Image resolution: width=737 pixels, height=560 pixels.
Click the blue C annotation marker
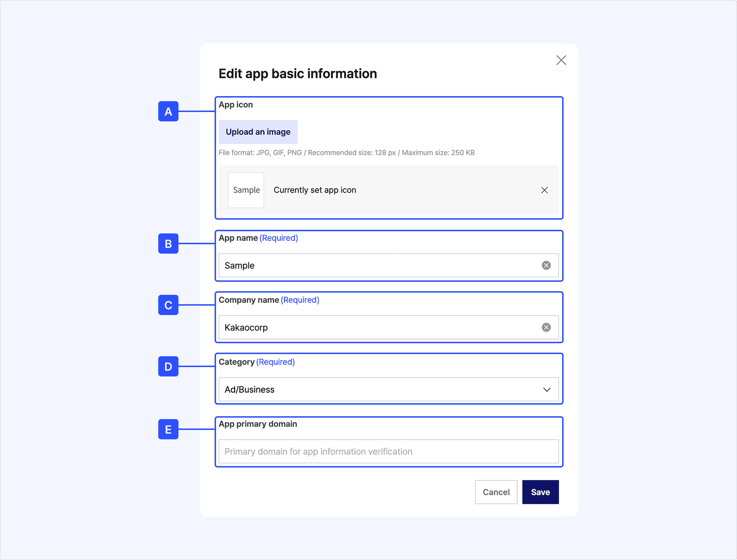[168, 305]
